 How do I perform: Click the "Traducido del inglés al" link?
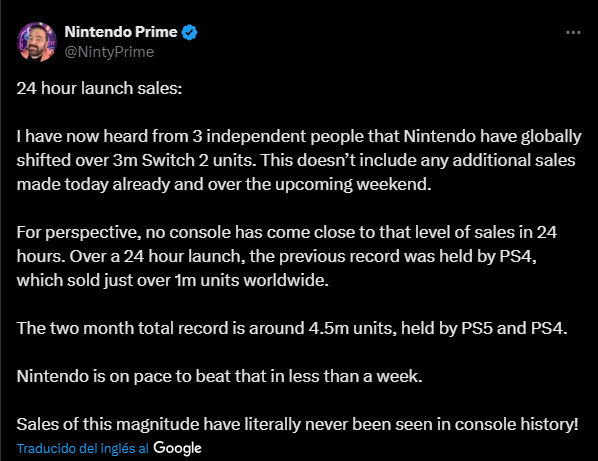click(82, 448)
